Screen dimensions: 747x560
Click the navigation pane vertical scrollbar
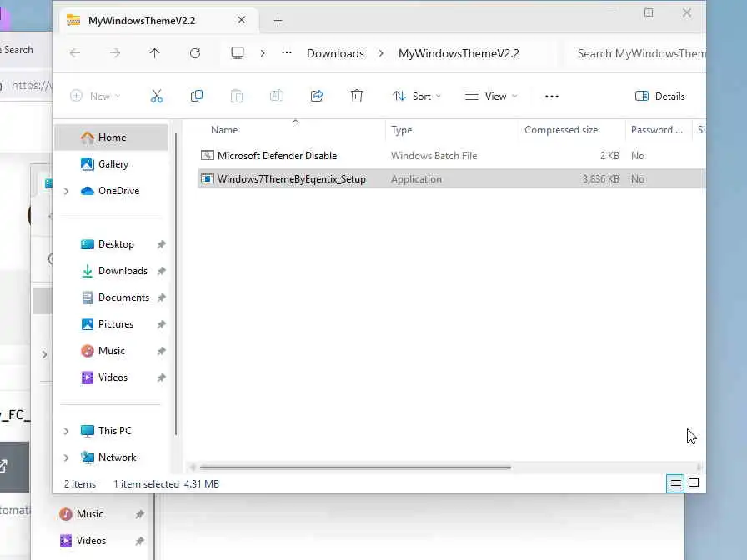tap(176, 284)
